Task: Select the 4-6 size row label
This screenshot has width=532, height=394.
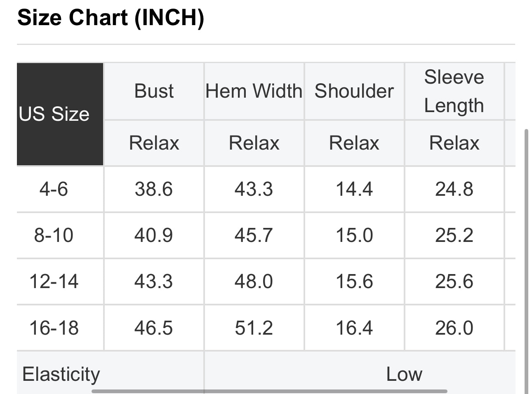Action: pos(54,189)
